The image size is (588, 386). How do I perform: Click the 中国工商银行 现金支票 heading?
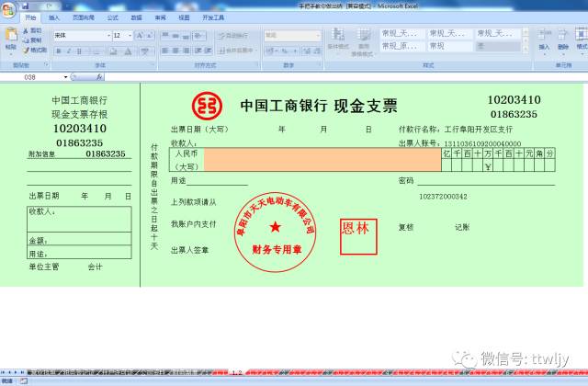pos(319,107)
